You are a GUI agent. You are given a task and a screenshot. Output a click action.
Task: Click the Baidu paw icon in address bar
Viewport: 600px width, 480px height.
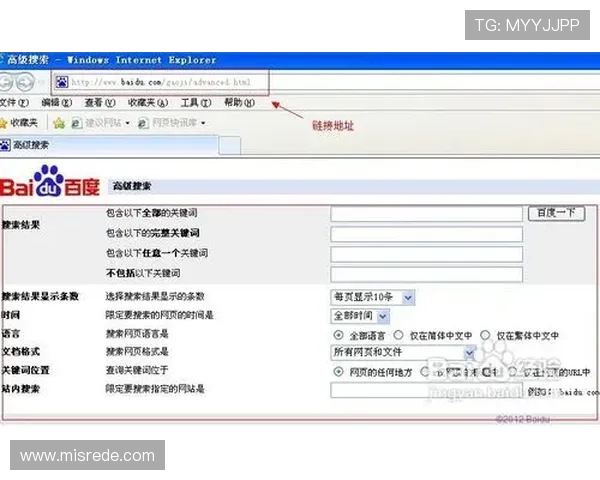[62, 82]
